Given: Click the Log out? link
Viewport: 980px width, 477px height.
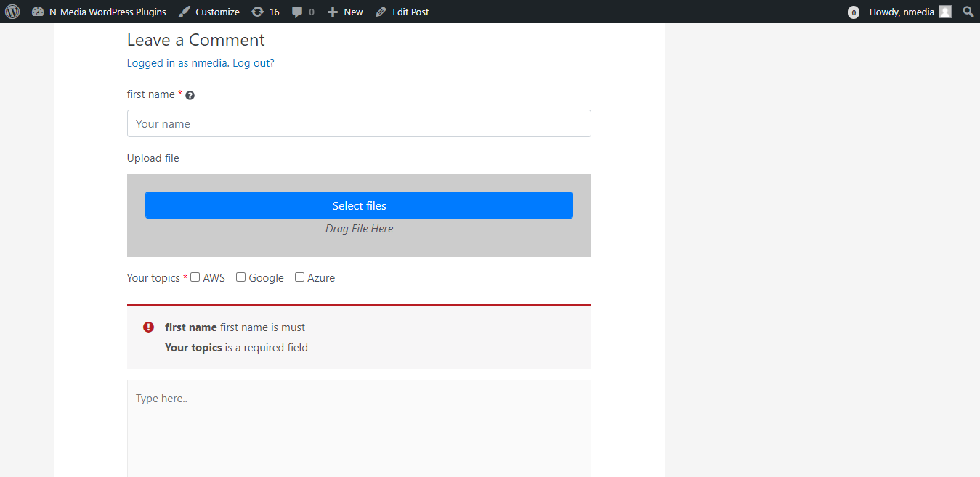Looking at the screenshot, I should click(x=254, y=63).
